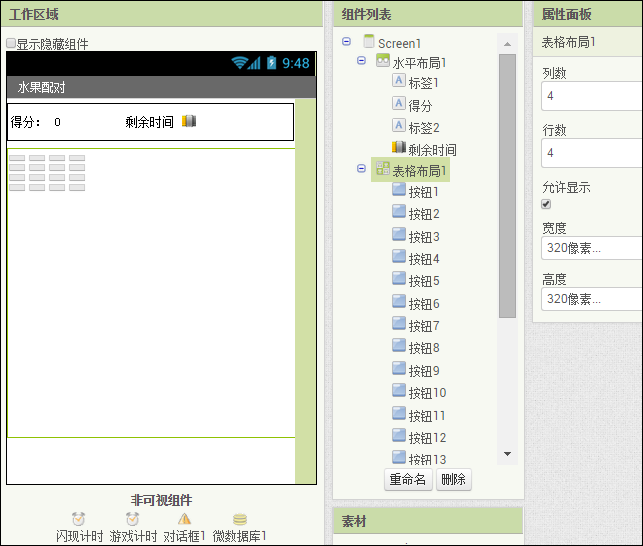Image resolution: width=643 pixels, height=546 pixels.
Task: Select 表格布局1 text in component list
Action: pos(419,171)
